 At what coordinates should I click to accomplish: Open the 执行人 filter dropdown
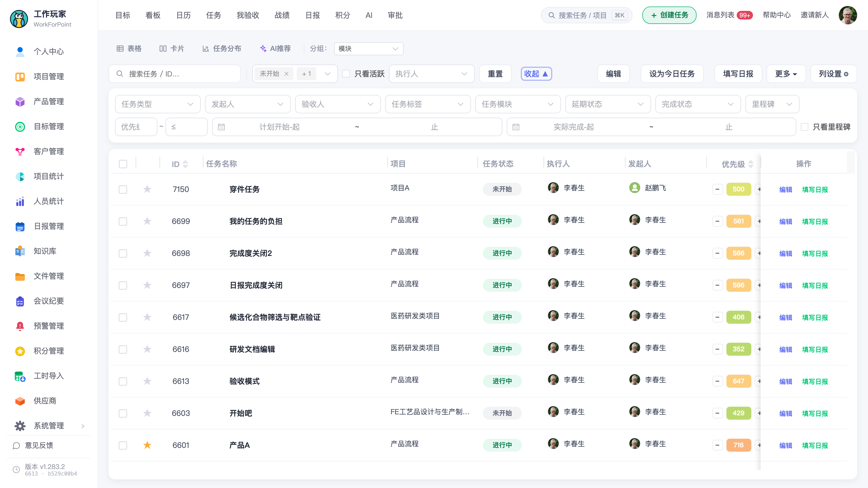[431, 74]
